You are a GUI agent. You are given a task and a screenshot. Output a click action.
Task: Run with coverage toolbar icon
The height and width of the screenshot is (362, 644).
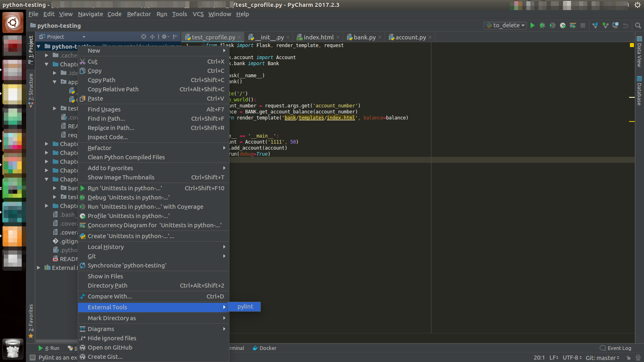553,25
